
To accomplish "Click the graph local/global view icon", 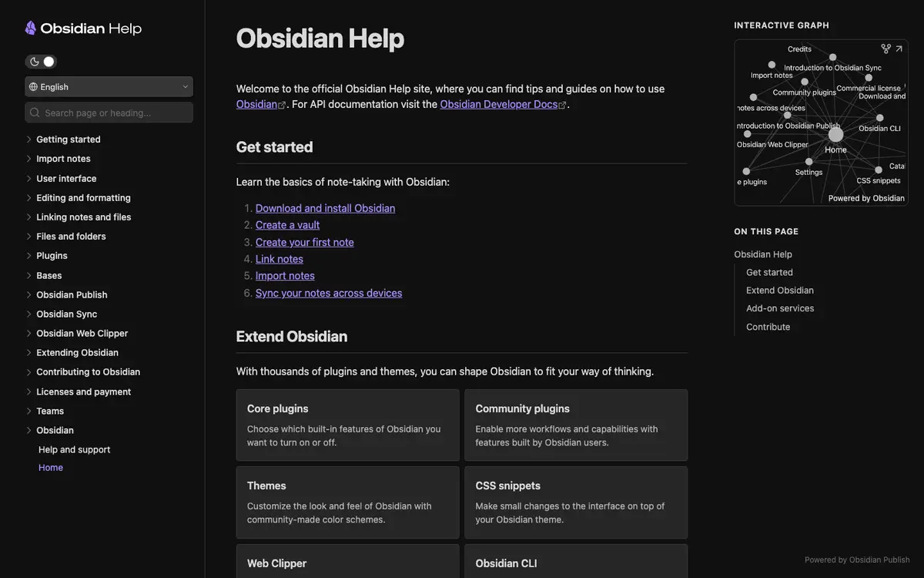I will [886, 49].
